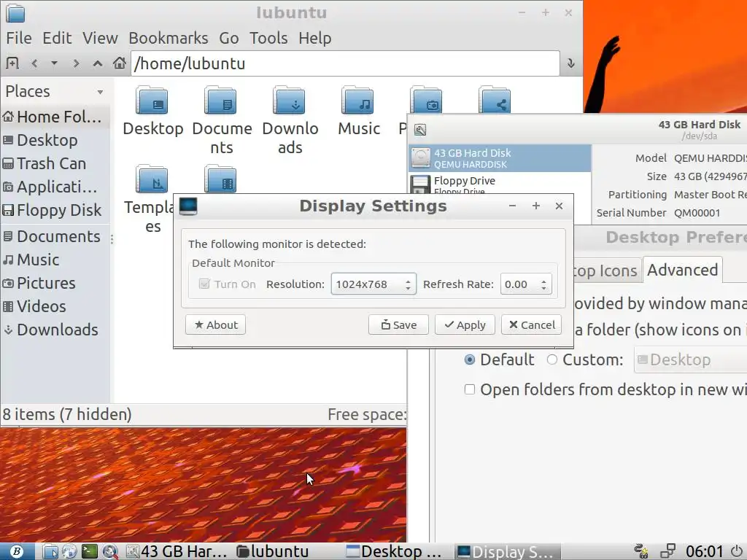Click the network tray icon

click(x=667, y=551)
